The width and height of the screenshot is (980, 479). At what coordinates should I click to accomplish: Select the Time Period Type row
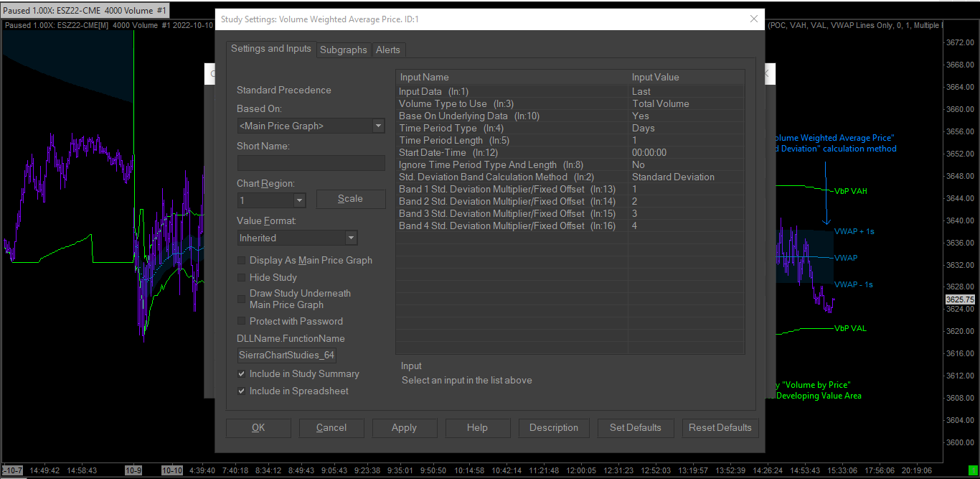pyautogui.click(x=570, y=128)
